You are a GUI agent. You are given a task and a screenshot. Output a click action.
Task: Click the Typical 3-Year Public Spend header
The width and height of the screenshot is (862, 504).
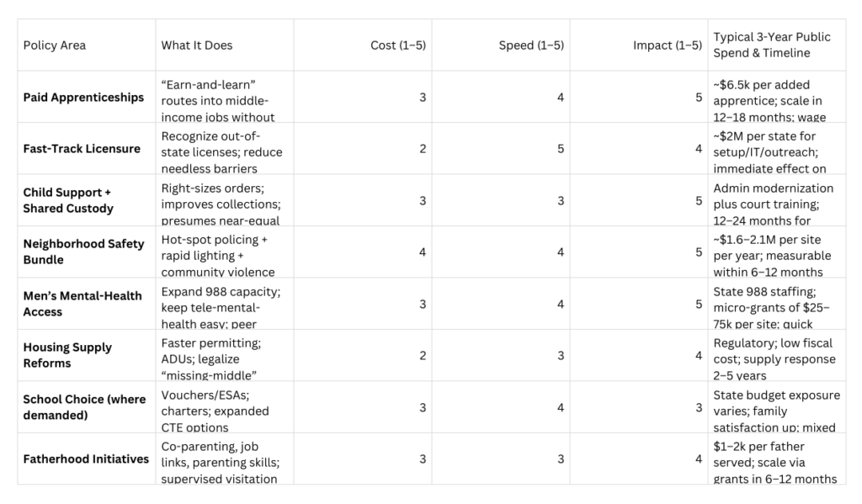(777, 45)
